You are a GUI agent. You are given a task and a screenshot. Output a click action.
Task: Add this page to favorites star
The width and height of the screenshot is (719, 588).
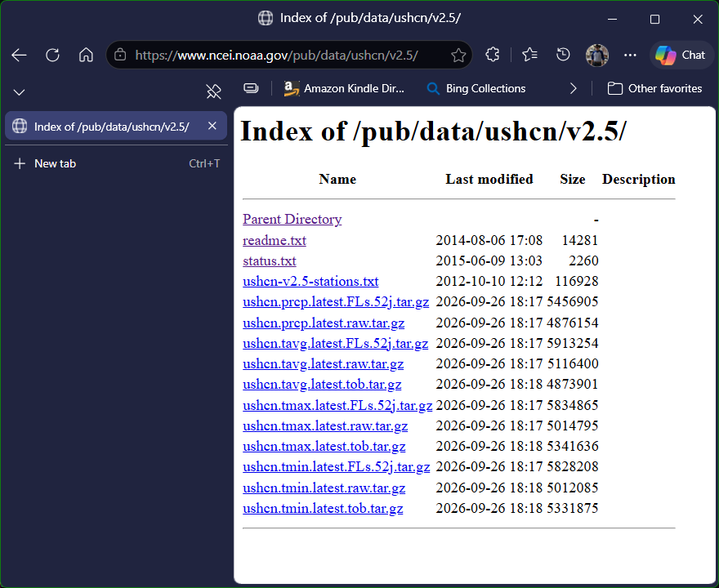458,56
